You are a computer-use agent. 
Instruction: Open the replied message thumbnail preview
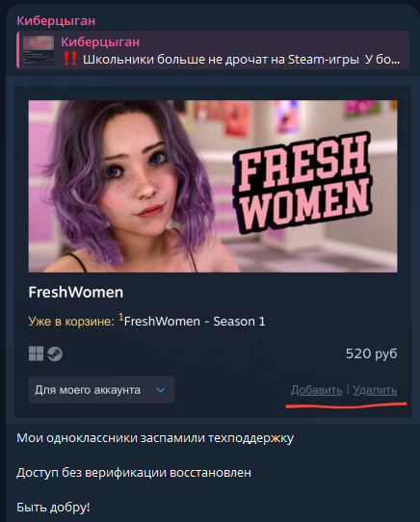(x=39, y=50)
